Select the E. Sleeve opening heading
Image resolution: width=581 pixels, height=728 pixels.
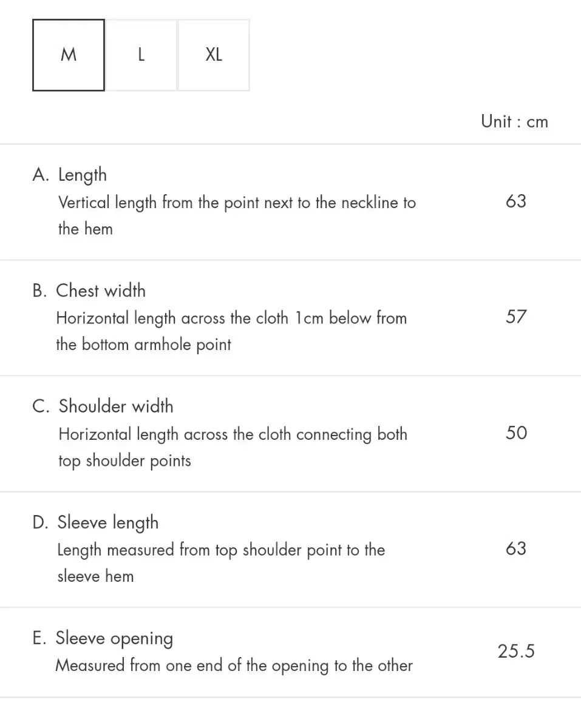coord(103,638)
